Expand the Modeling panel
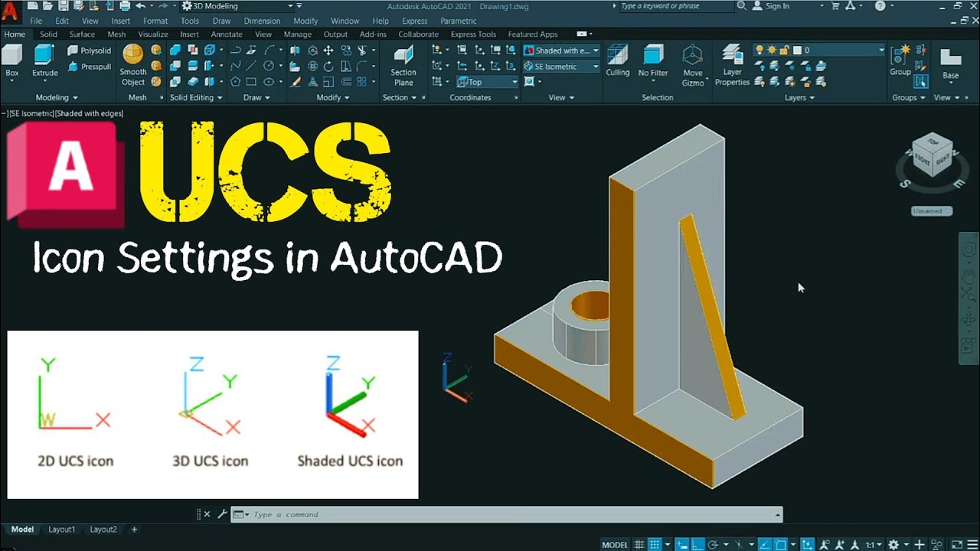The width and height of the screenshot is (980, 551). (57, 97)
